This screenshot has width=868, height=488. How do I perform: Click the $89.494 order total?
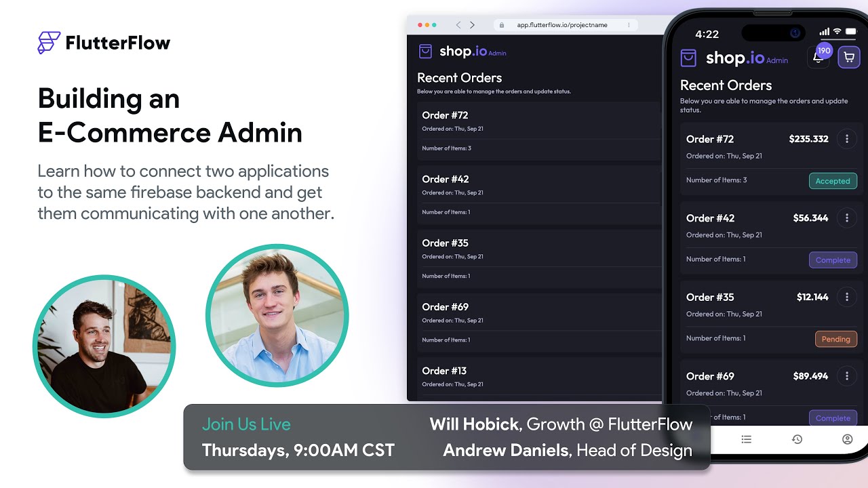pos(810,376)
